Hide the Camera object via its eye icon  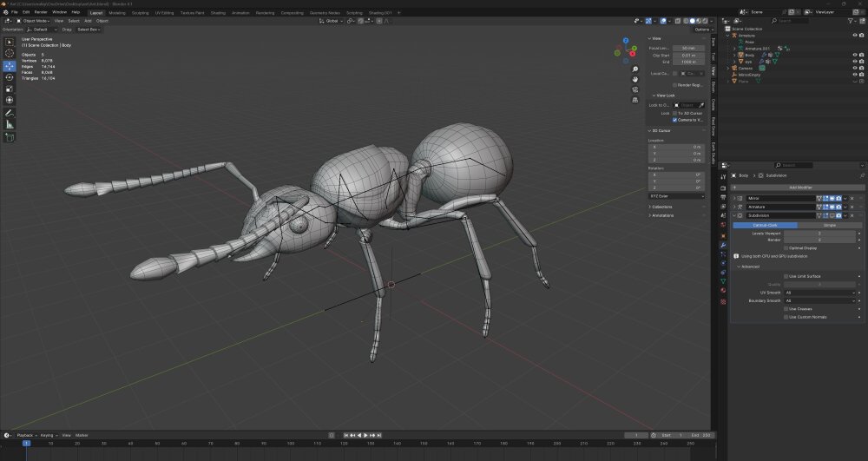coord(855,68)
